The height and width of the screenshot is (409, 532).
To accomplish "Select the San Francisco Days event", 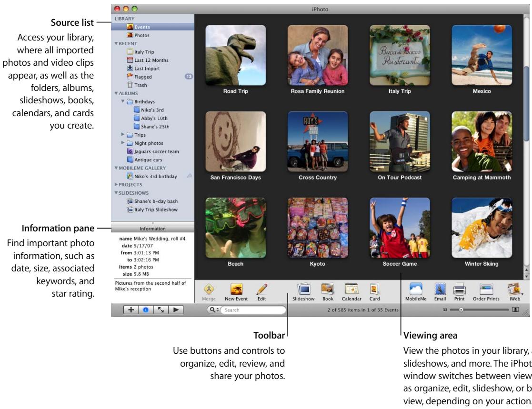I will [x=236, y=141].
